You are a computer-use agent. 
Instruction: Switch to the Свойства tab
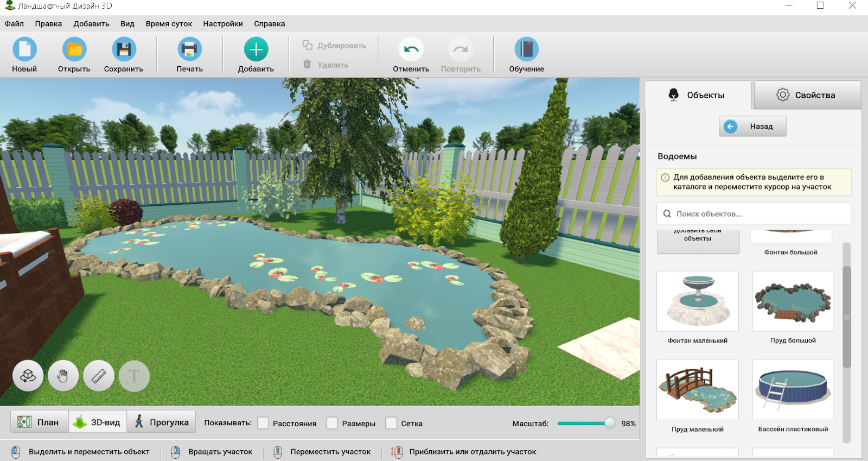coord(807,95)
